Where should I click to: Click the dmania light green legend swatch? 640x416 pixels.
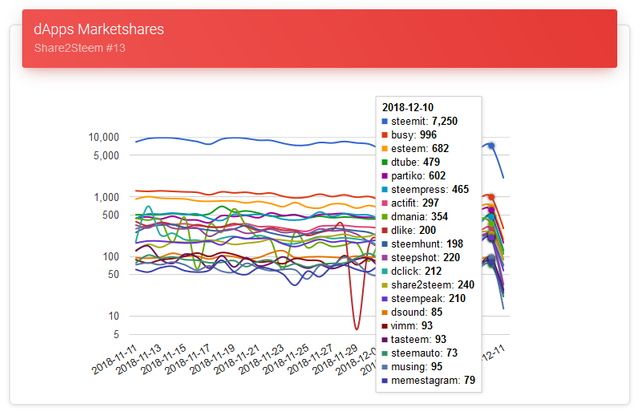pos(384,217)
